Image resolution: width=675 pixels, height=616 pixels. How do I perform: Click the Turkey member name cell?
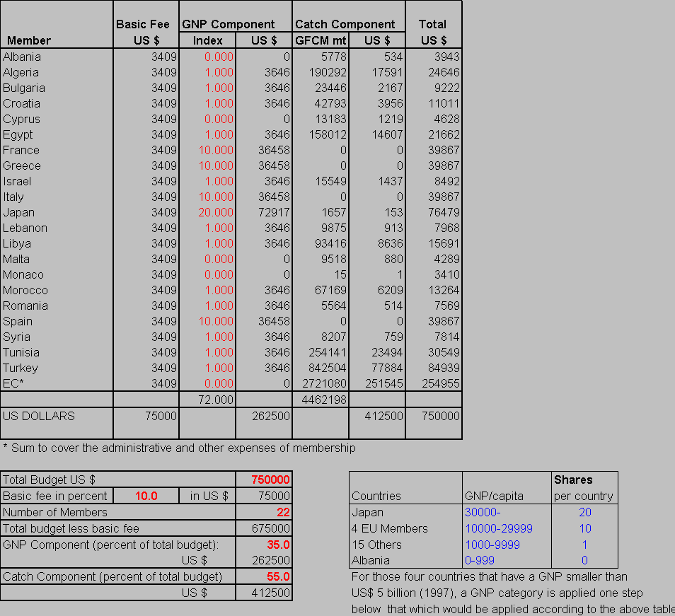click(x=21, y=368)
